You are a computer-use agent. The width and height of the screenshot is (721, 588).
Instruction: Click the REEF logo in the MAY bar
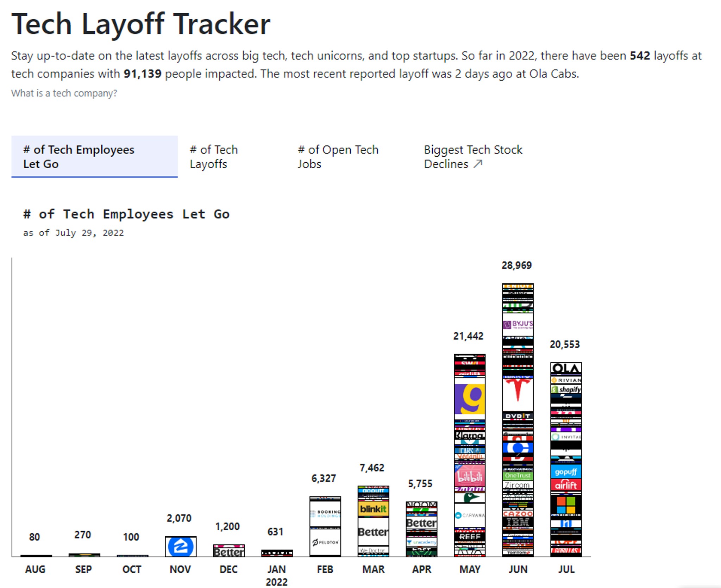(x=470, y=537)
